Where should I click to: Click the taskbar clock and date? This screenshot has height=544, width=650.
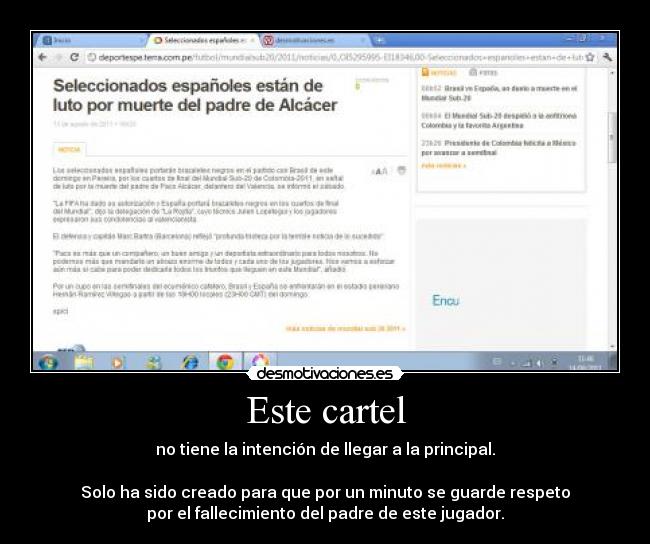585,362
